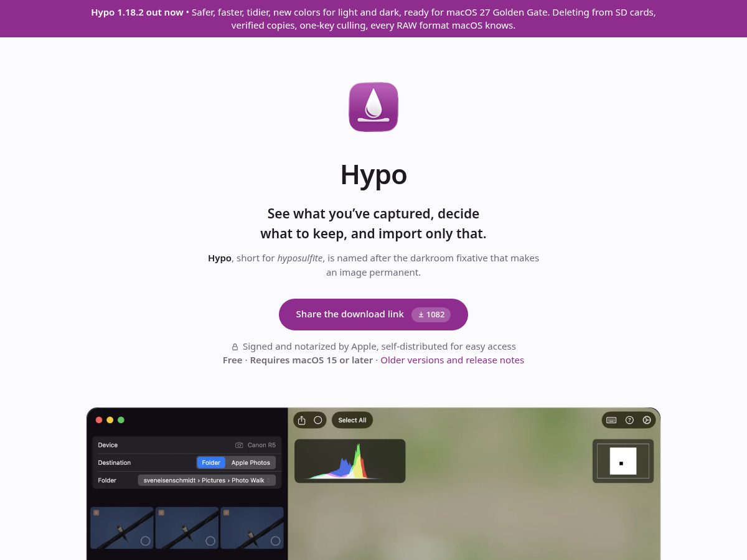Click the Select All button

coord(352,420)
